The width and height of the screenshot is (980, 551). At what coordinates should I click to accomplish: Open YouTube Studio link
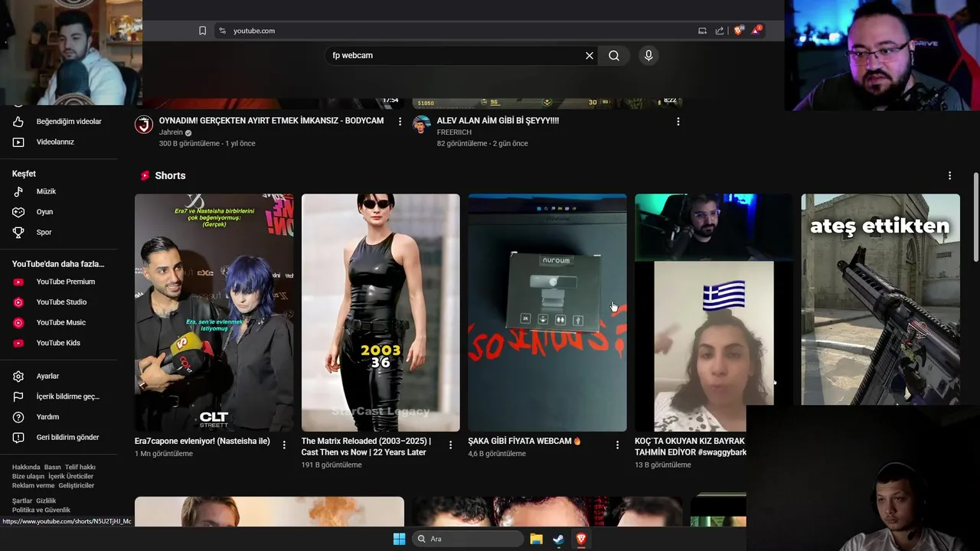pos(64,302)
